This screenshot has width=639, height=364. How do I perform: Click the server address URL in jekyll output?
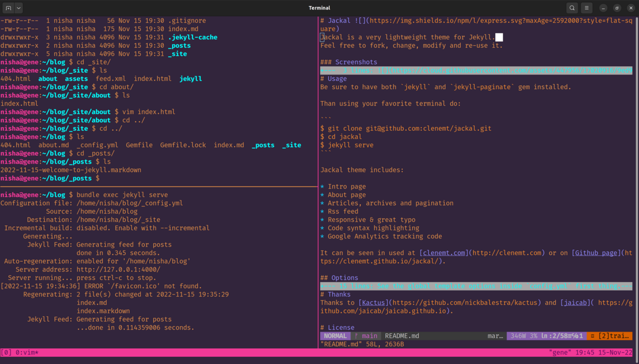(118, 269)
